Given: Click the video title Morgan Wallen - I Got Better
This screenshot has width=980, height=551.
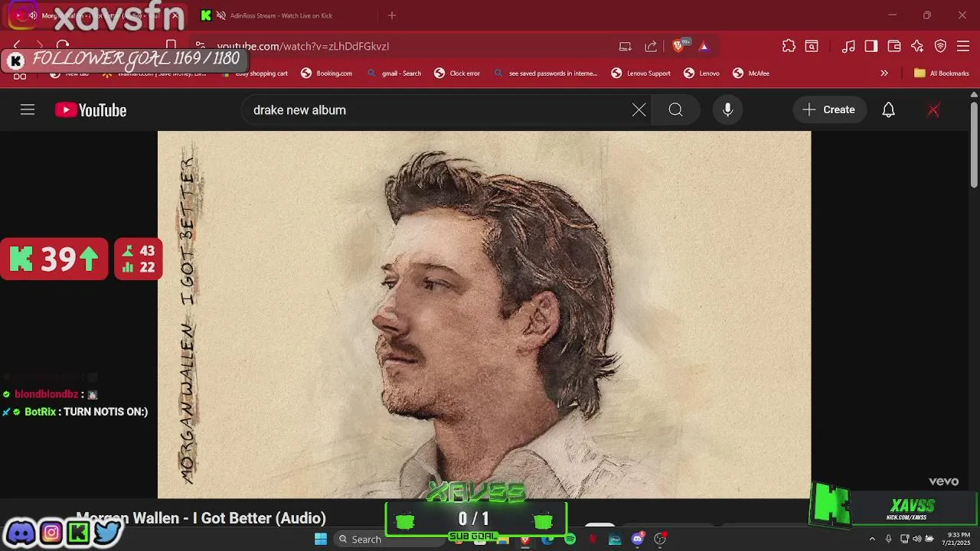Looking at the screenshot, I should click(201, 518).
